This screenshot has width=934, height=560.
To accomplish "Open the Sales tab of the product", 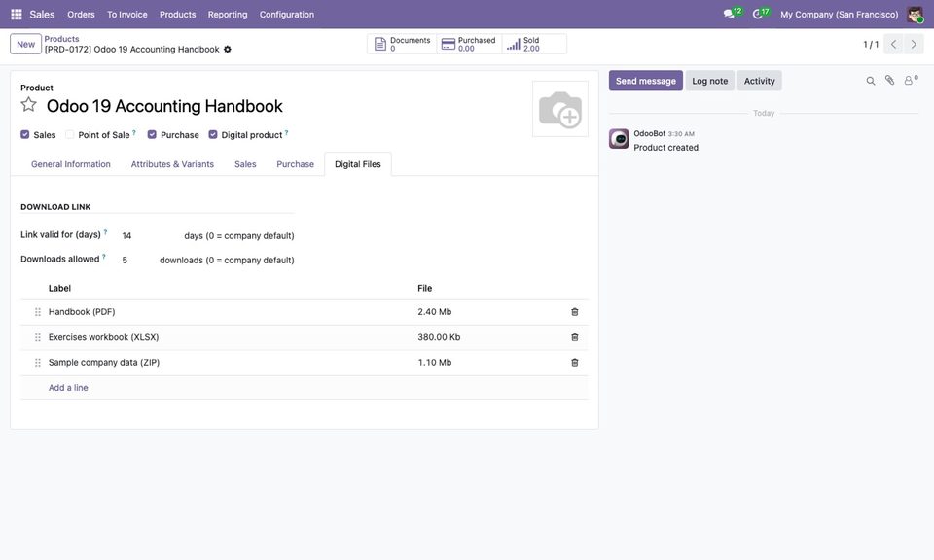I will (x=245, y=164).
